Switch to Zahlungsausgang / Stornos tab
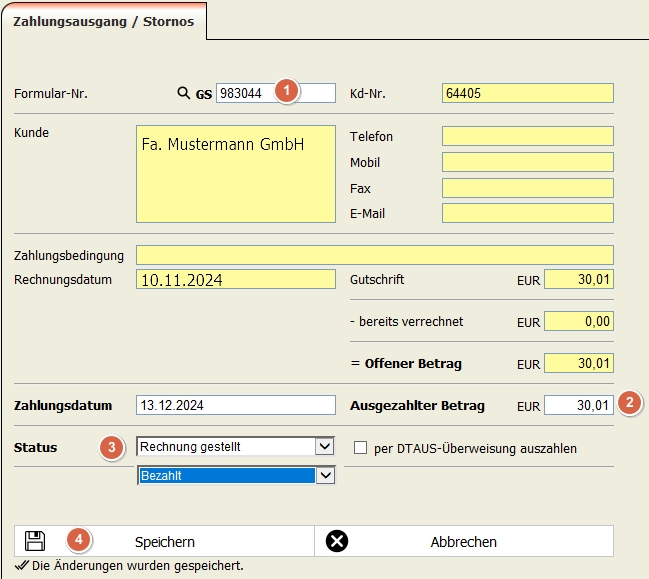This screenshot has height=579, width=649. 103,22
